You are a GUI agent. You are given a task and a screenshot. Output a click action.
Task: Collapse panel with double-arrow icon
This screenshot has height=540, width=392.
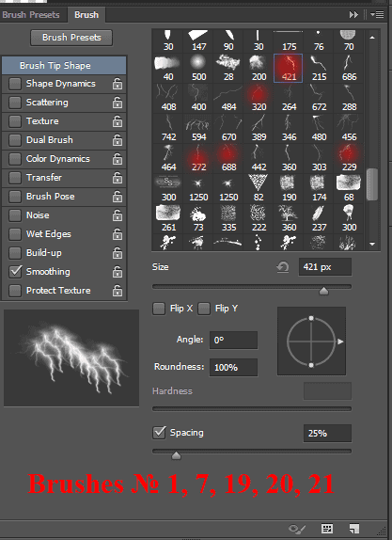[x=353, y=15]
